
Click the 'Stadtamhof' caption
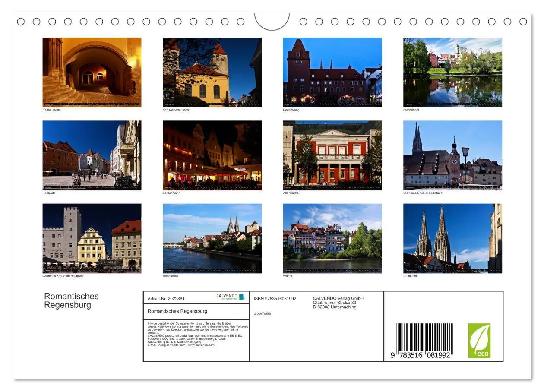coord(411,110)
